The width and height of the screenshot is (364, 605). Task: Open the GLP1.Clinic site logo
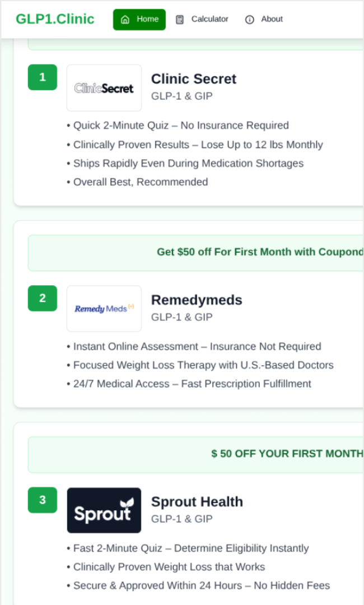(x=55, y=19)
